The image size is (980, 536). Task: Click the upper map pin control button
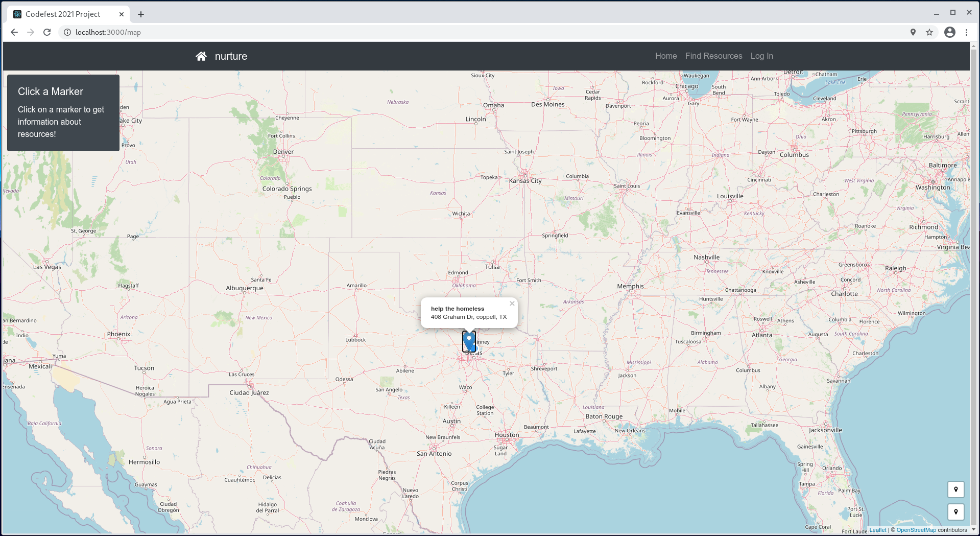click(955, 490)
